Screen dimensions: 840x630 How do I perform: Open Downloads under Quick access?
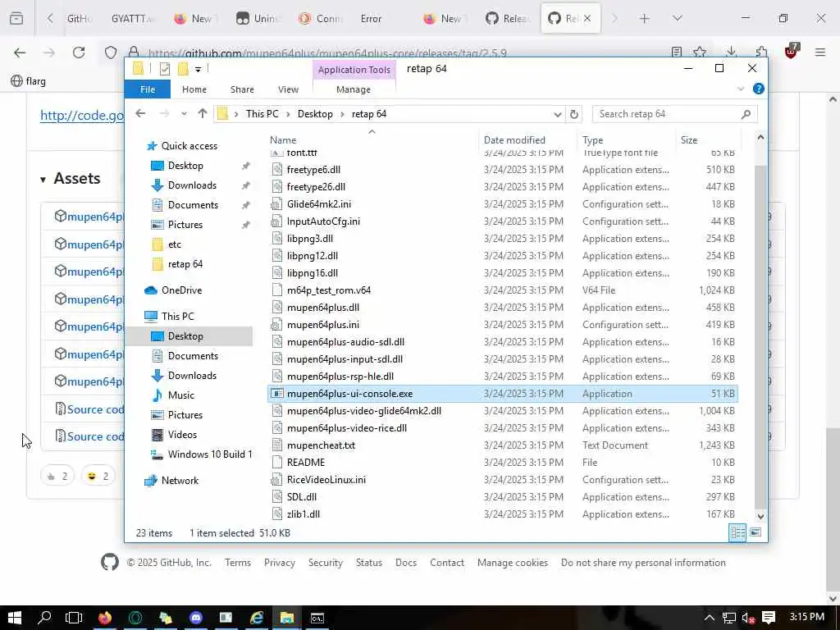192,185
